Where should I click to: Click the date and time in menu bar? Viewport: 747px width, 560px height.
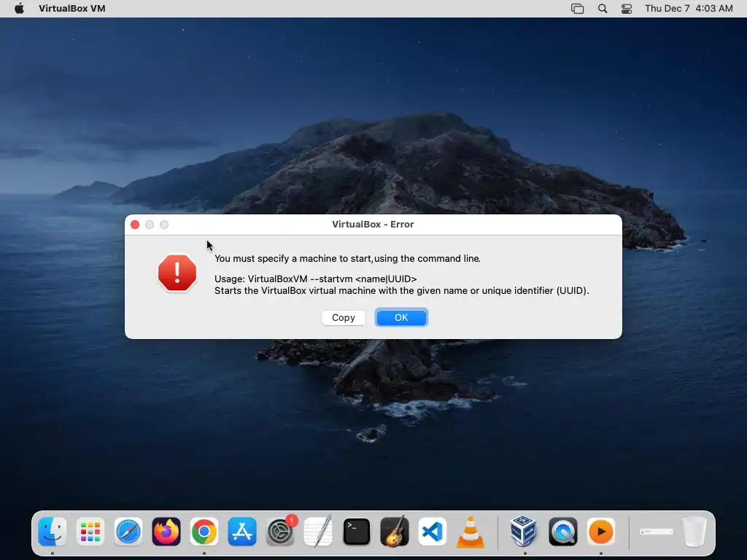pyautogui.click(x=689, y=9)
